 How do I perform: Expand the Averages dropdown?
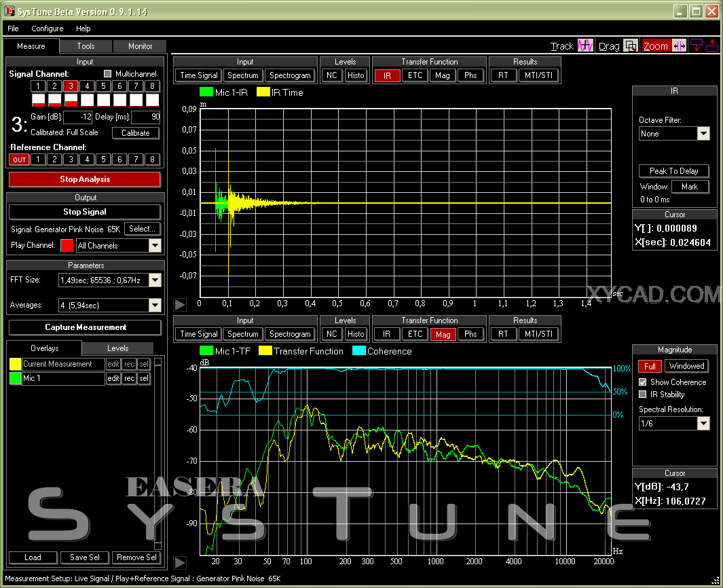155,305
